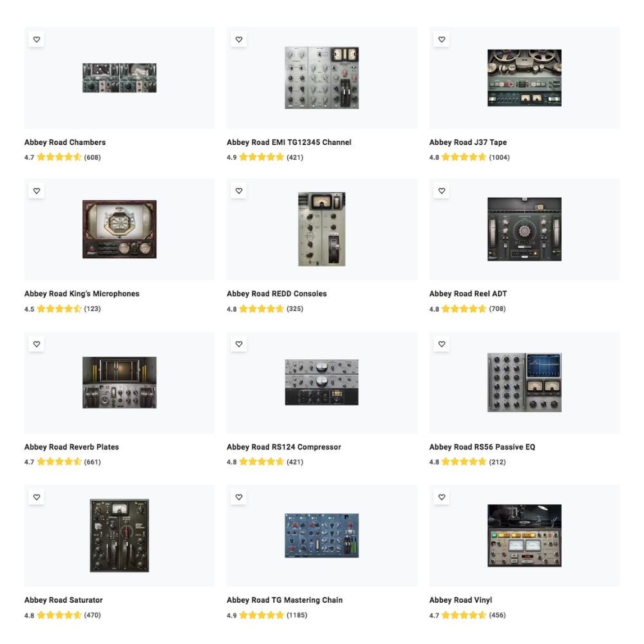This screenshot has width=644, height=644.
Task: Click the heart icon on Abbey Road Reverb Plates
Action: (37, 344)
